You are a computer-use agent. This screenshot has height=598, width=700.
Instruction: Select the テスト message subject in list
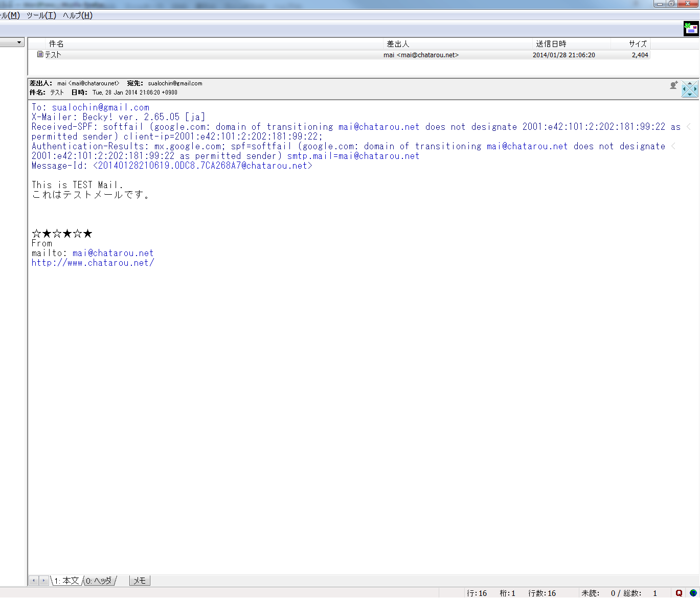[x=53, y=55]
